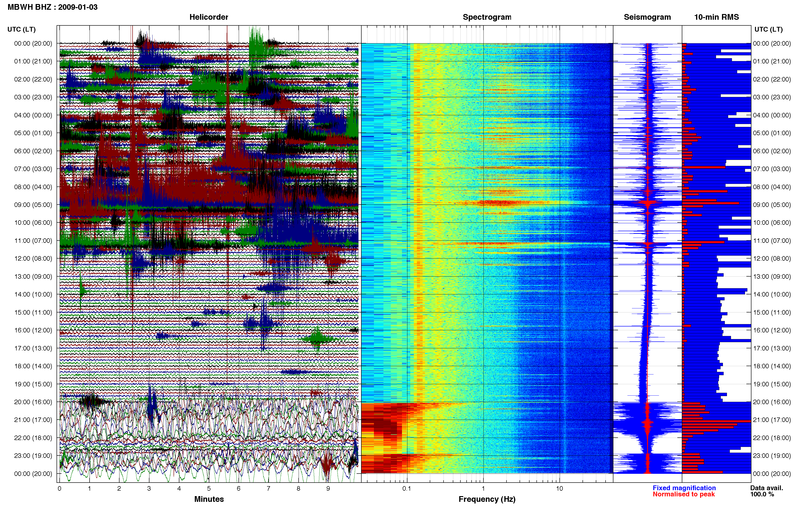
Task: Click the helicorder trace plot area
Action: pos(209,254)
